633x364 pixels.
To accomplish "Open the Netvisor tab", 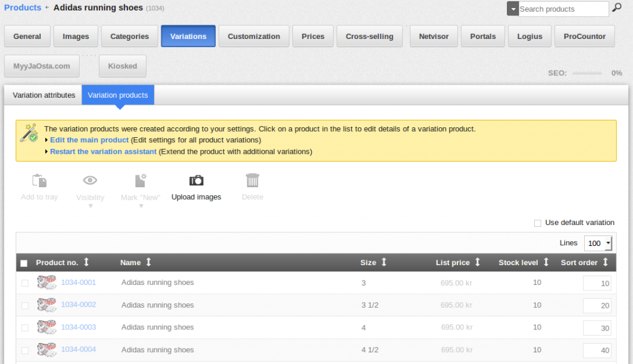I will (x=433, y=36).
